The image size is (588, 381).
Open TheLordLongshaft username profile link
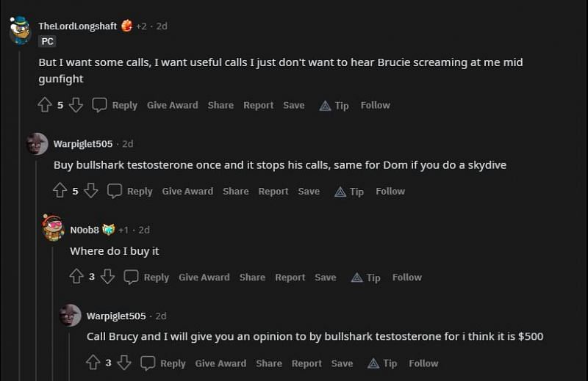[77, 26]
